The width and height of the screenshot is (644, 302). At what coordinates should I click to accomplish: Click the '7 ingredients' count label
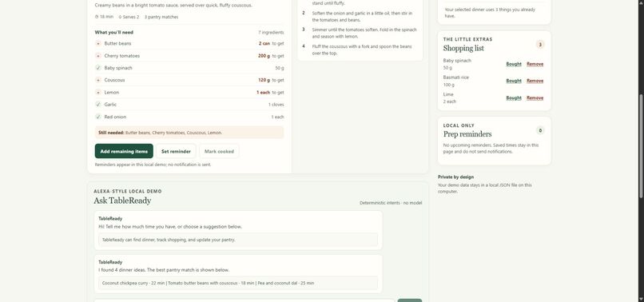tap(271, 32)
